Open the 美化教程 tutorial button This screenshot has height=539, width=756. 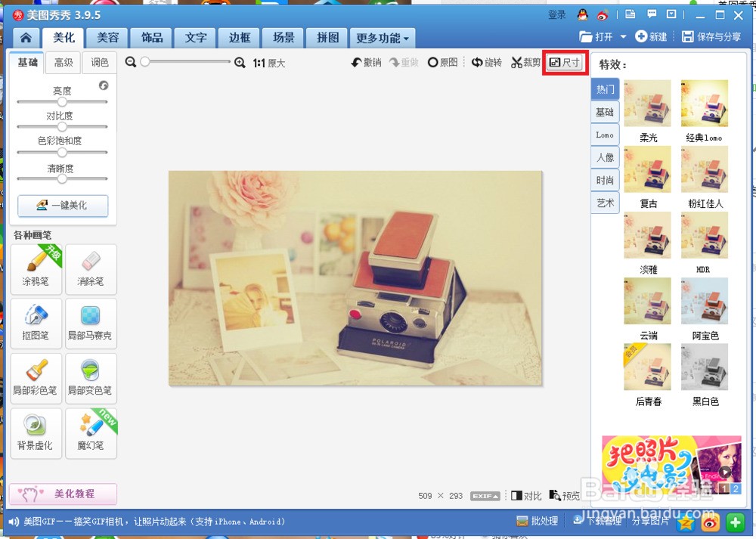(x=63, y=494)
